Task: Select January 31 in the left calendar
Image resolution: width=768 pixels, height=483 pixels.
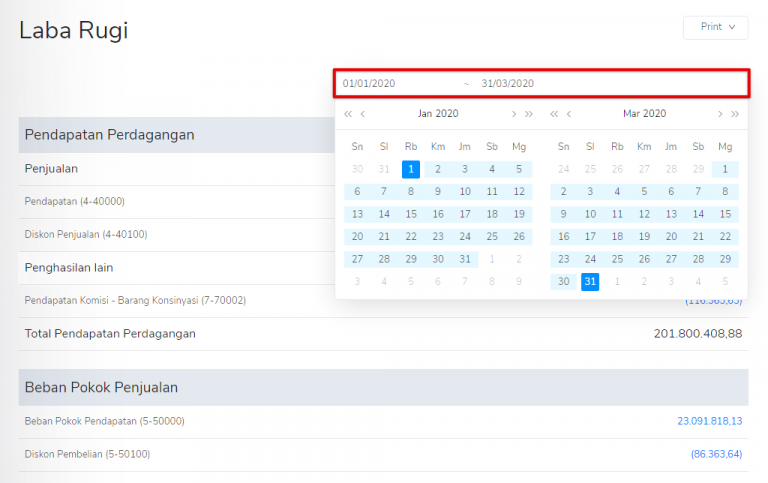Action: (x=465, y=259)
